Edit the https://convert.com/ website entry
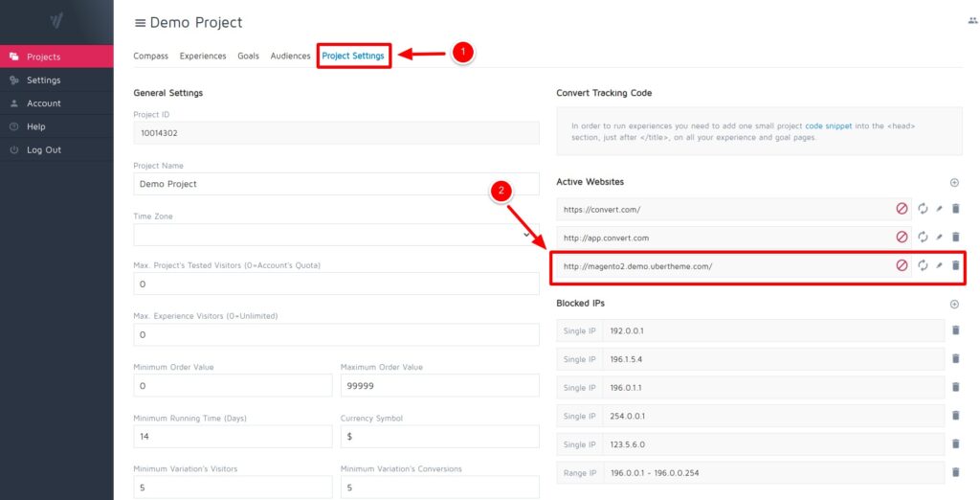 tap(939, 209)
